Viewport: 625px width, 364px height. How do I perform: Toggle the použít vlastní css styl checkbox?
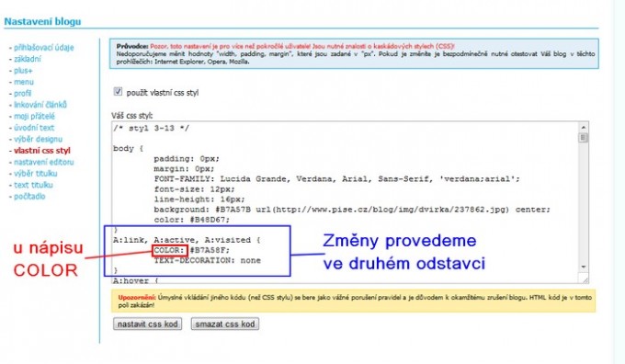[118, 92]
